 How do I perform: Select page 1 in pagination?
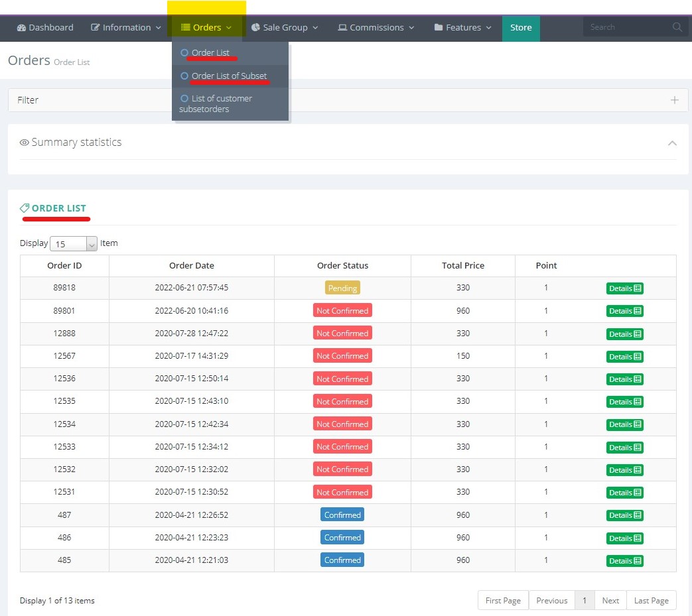click(585, 601)
